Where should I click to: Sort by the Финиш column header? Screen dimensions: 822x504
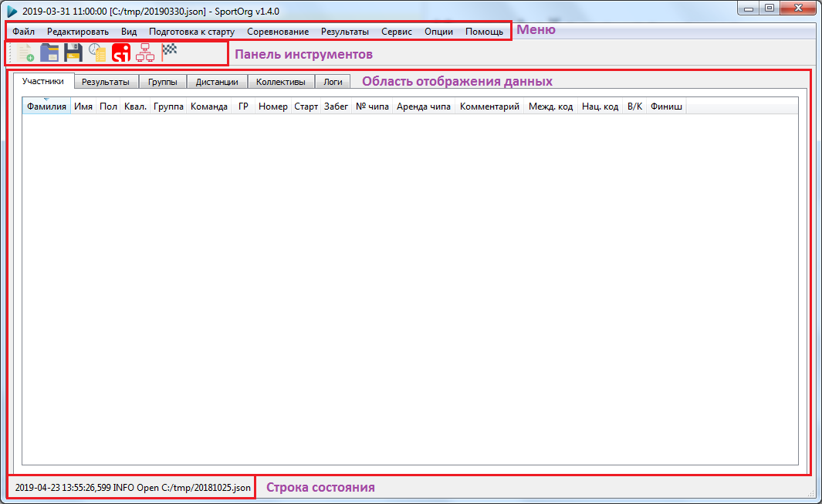[666, 107]
